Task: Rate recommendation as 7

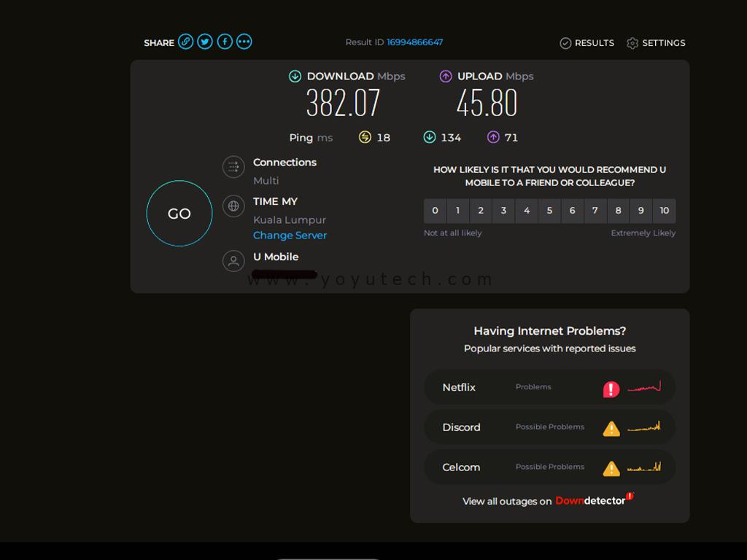Action: (x=595, y=211)
